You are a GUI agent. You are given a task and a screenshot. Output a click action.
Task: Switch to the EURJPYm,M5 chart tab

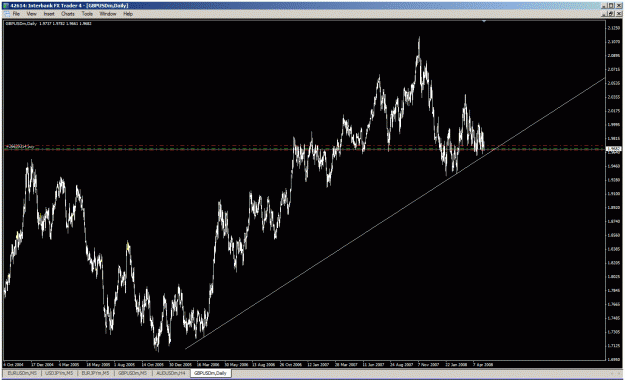click(x=95, y=373)
